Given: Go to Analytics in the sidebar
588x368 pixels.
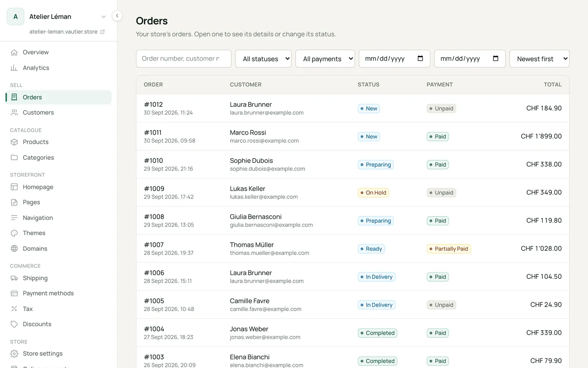Looking at the screenshot, I should point(58,68).
